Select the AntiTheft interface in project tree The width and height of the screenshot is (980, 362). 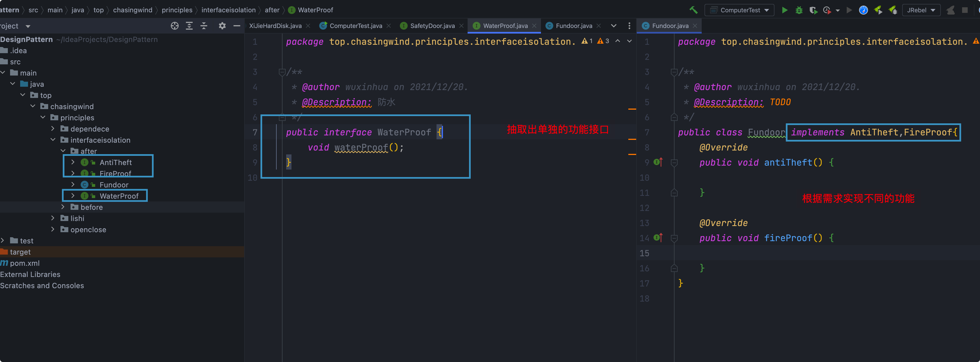(x=115, y=162)
